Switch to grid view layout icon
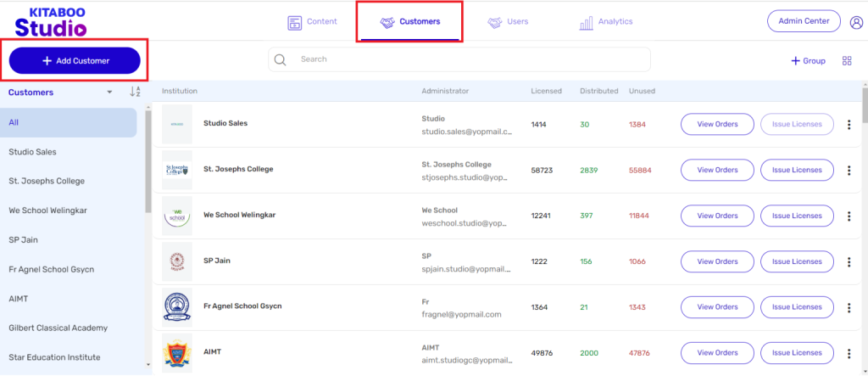The image size is (868, 376). click(x=846, y=61)
